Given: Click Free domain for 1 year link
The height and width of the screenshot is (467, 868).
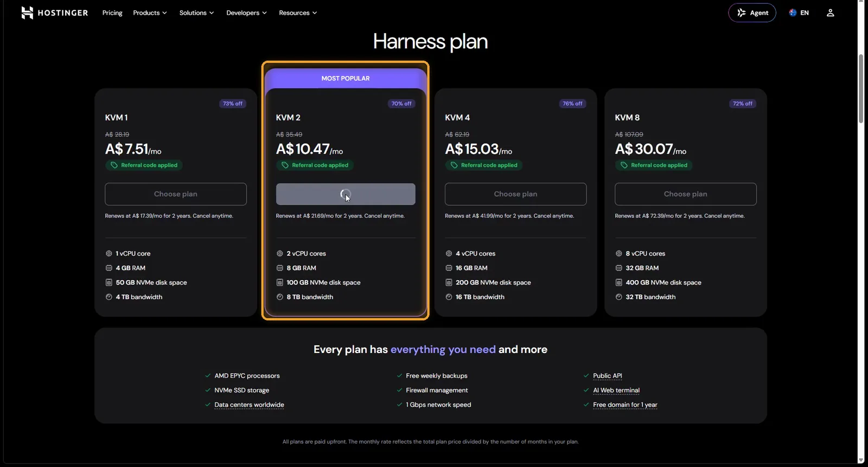Looking at the screenshot, I should (x=625, y=405).
